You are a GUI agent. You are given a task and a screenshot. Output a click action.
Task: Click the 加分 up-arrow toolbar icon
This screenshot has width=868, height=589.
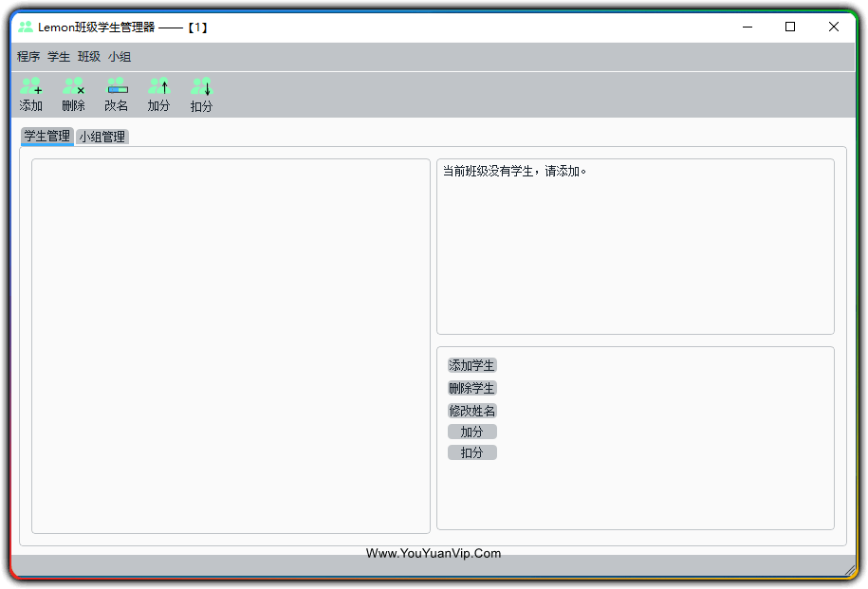(158, 87)
